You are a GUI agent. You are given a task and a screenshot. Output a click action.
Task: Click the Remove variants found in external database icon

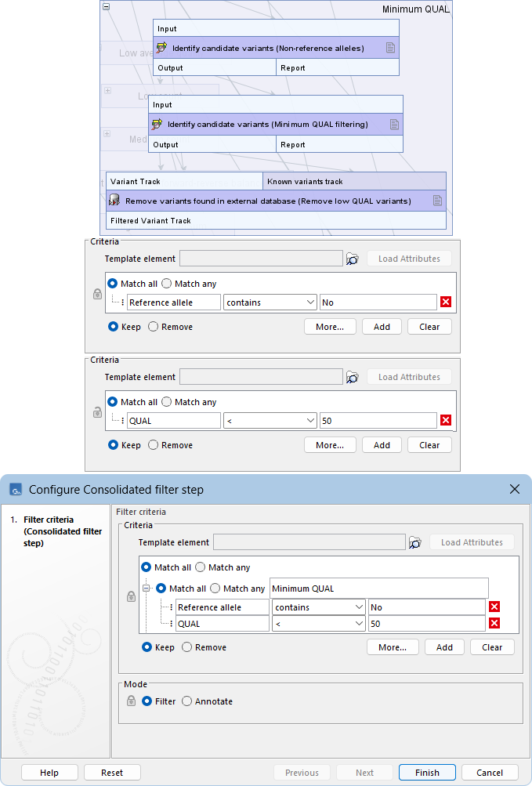[x=114, y=201]
